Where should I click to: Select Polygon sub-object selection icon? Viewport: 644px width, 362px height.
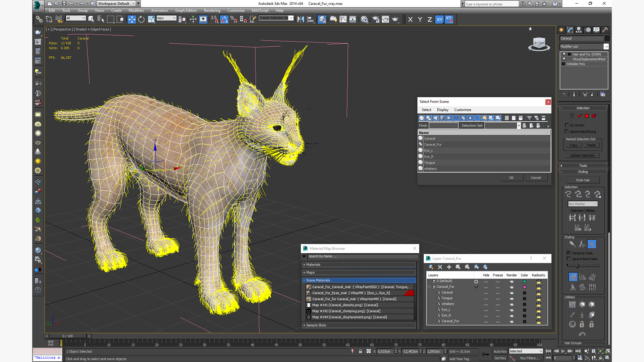click(587, 116)
